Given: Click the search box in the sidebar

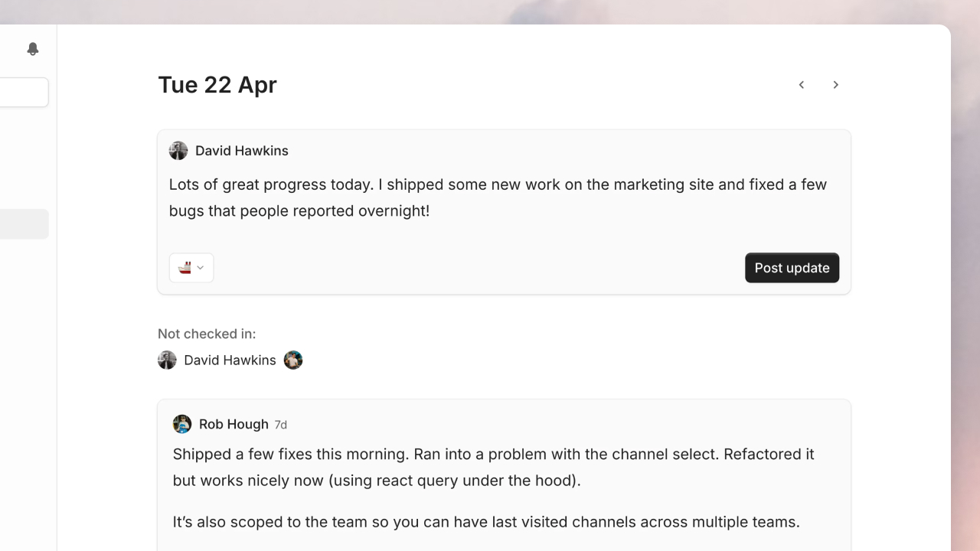Looking at the screenshot, I should (21, 92).
